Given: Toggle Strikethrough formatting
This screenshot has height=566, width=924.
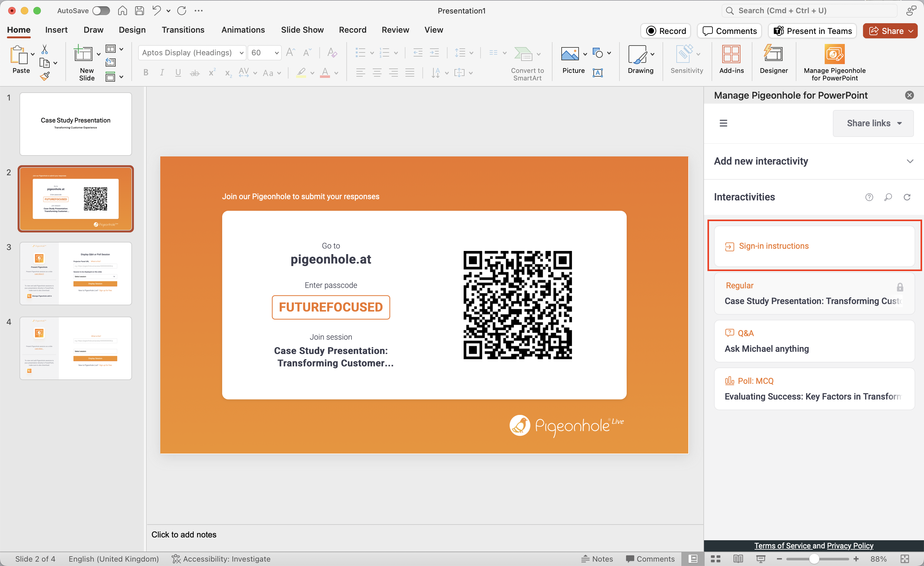Looking at the screenshot, I should (x=195, y=73).
